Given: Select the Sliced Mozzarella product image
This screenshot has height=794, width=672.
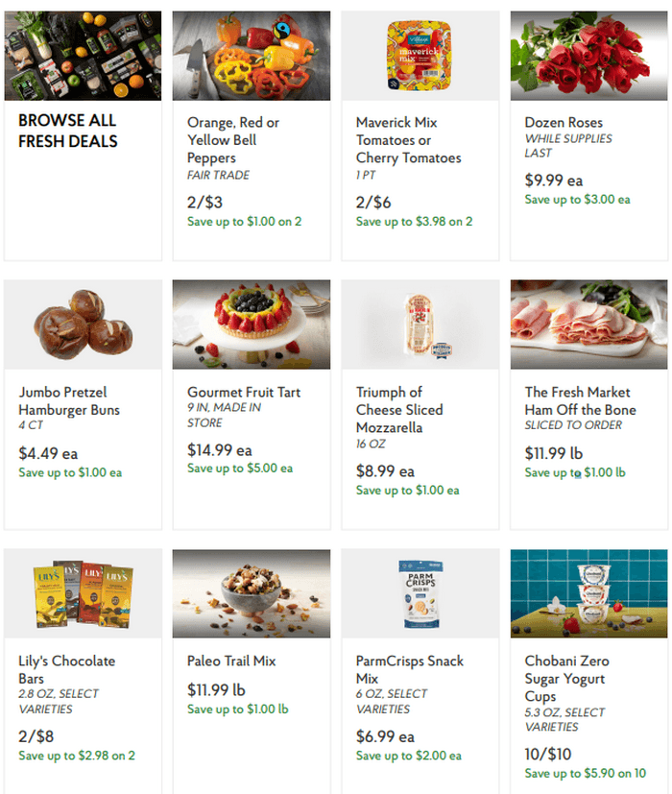Looking at the screenshot, I should tap(420, 325).
